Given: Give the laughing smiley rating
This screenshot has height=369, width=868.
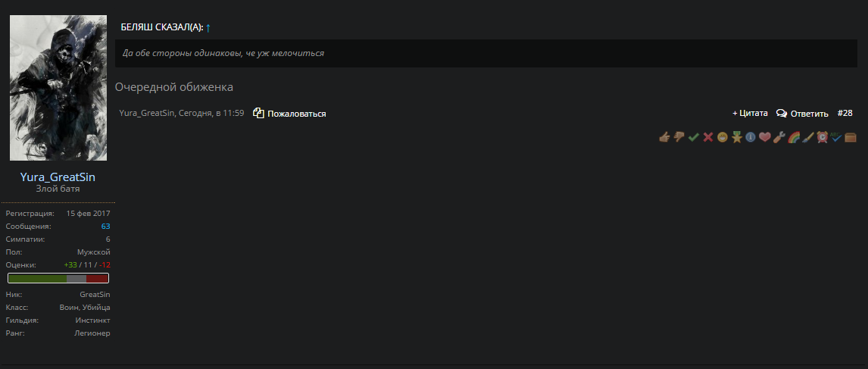Looking at the screenshot, I should [x=722, y=137].
